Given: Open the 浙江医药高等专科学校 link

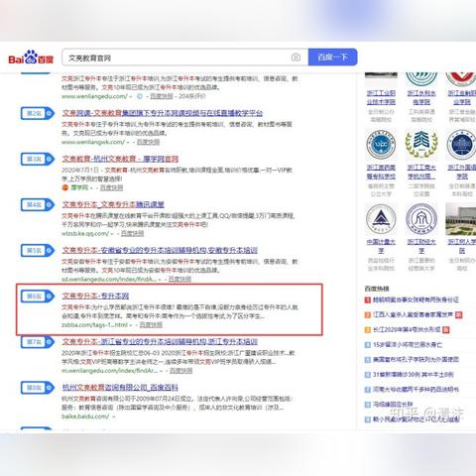Looking at the screenshot, I should tap(381, 172).
